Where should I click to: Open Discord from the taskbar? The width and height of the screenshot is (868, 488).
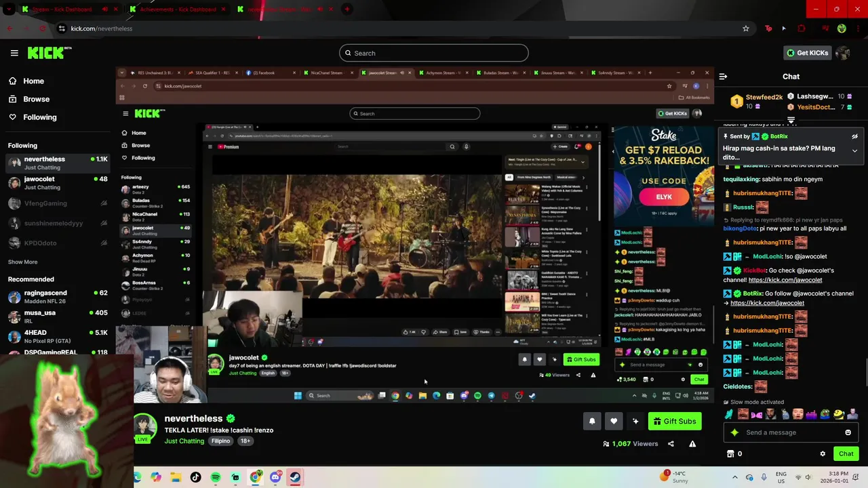275,477
